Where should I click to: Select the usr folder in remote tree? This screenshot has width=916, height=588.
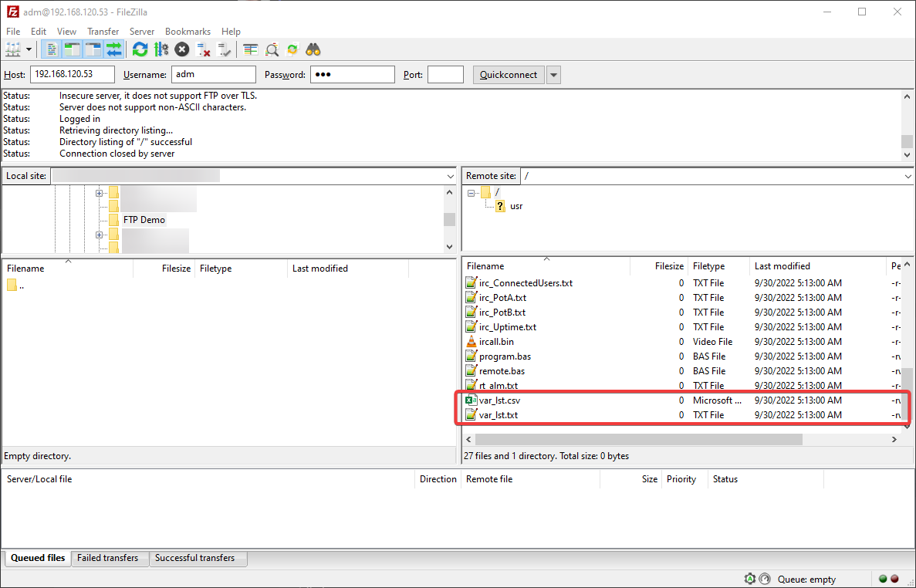(x=515, y=206)
